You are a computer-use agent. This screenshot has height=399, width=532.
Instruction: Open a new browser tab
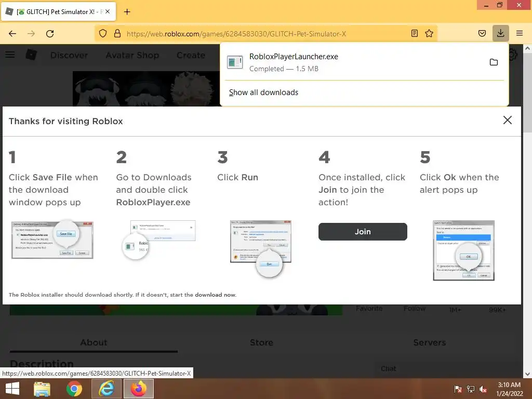127,12
